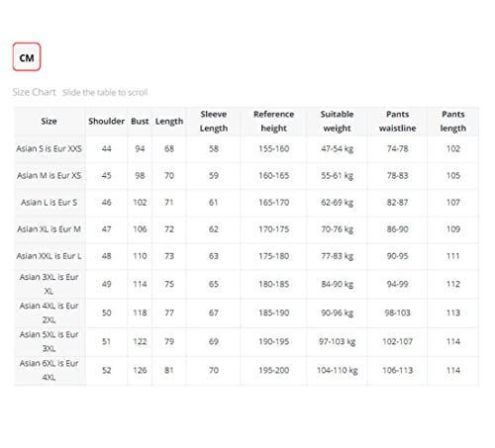Select row 'Asian S is Eur XXS'
The height and width of the screenshot is (448, 495).
point(247,148)
